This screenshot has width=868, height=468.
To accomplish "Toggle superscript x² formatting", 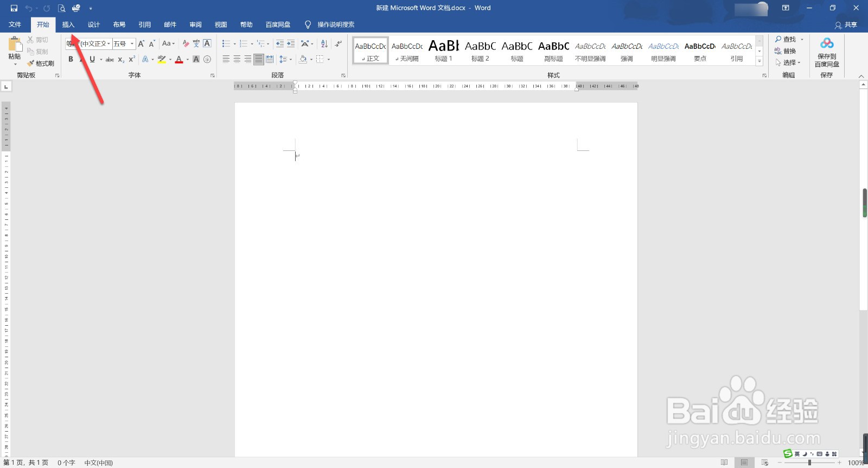I will coord(132,59).
